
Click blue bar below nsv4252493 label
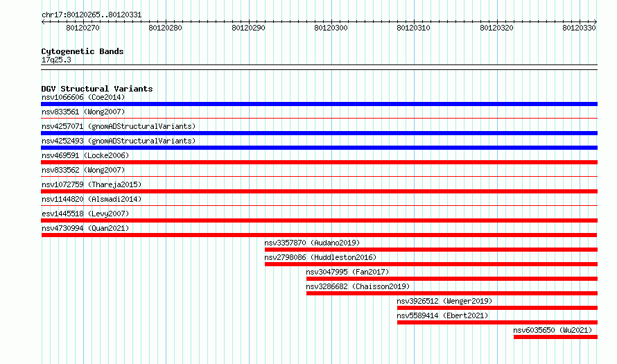tap(319, 148)
